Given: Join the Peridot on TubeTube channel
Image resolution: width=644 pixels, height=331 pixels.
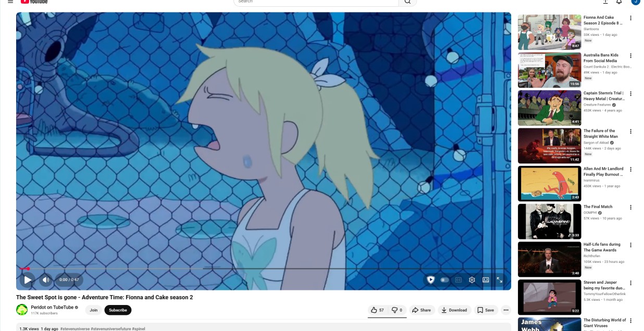Looking at the screenshot, I should click(93, 310).
